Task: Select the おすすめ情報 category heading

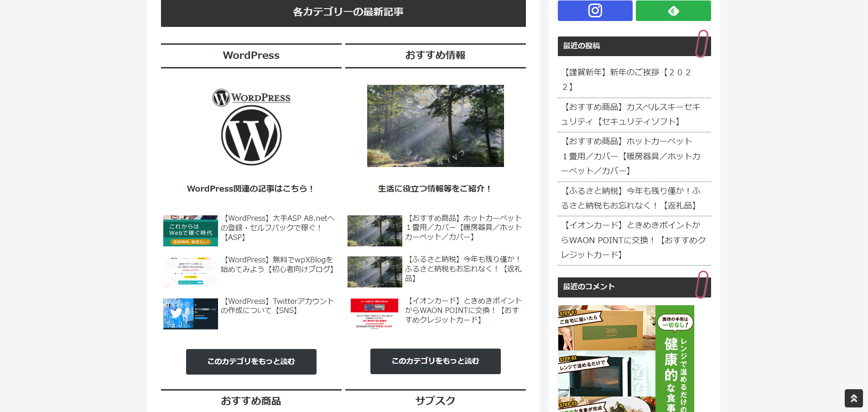Action: point(435,55)
